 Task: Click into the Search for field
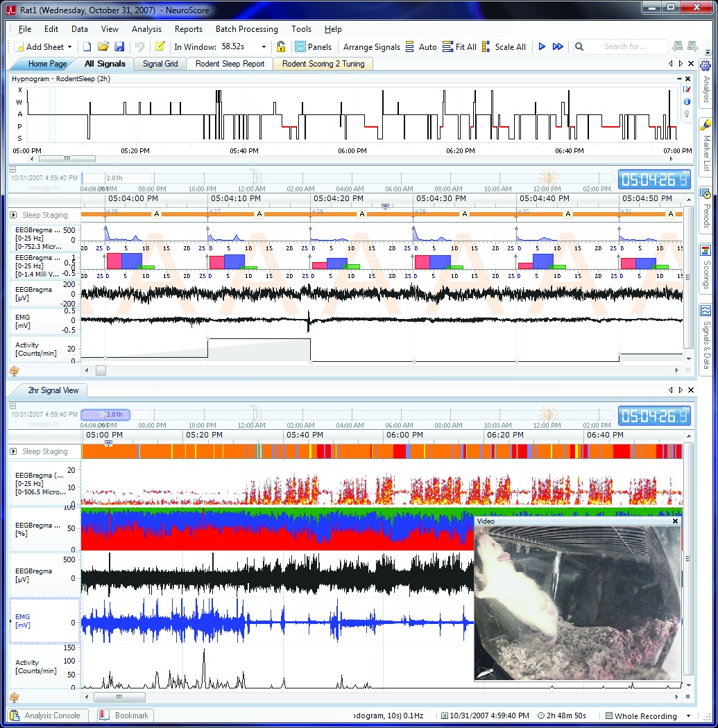[x=624, y=46]
